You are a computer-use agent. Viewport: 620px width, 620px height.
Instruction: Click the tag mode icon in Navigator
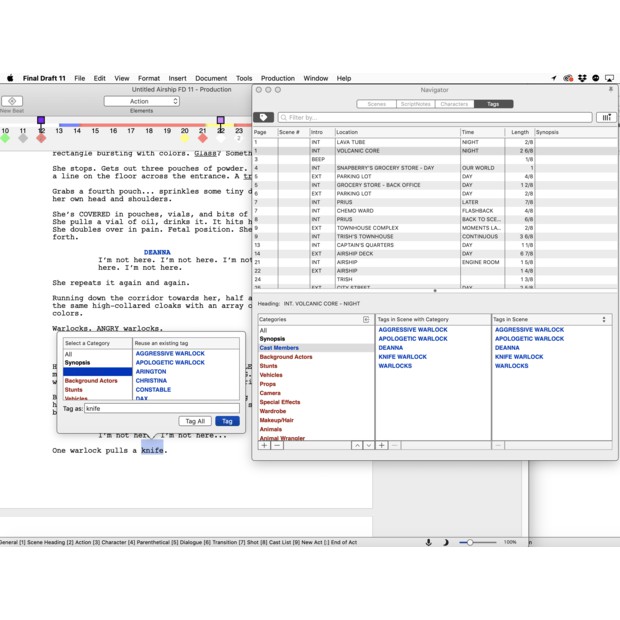coord(264,117)
